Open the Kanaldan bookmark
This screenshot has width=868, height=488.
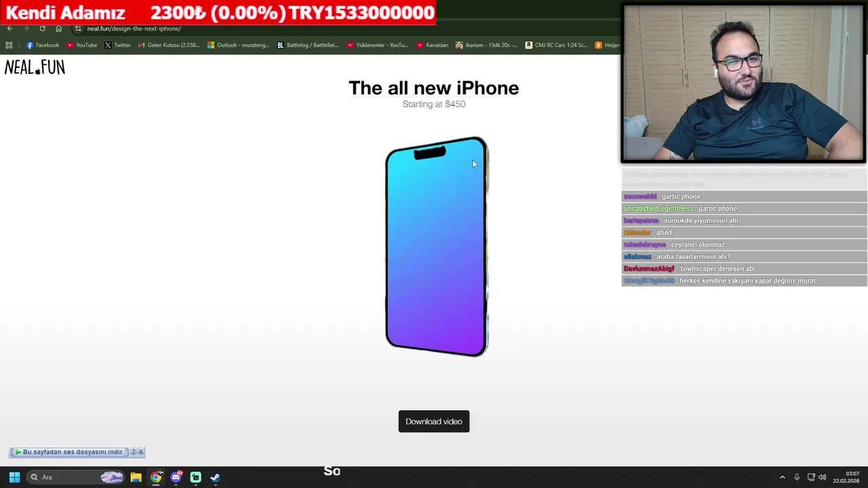pos(433,45)
